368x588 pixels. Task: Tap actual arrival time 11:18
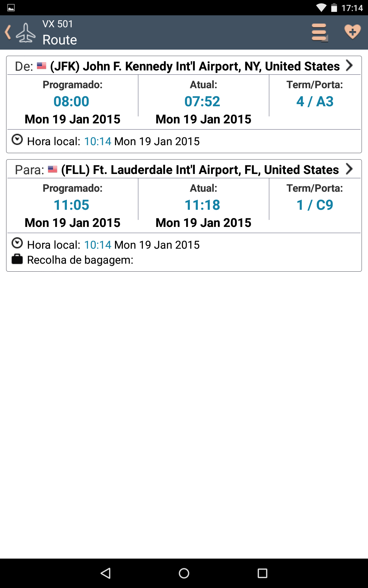coord(202,205)
